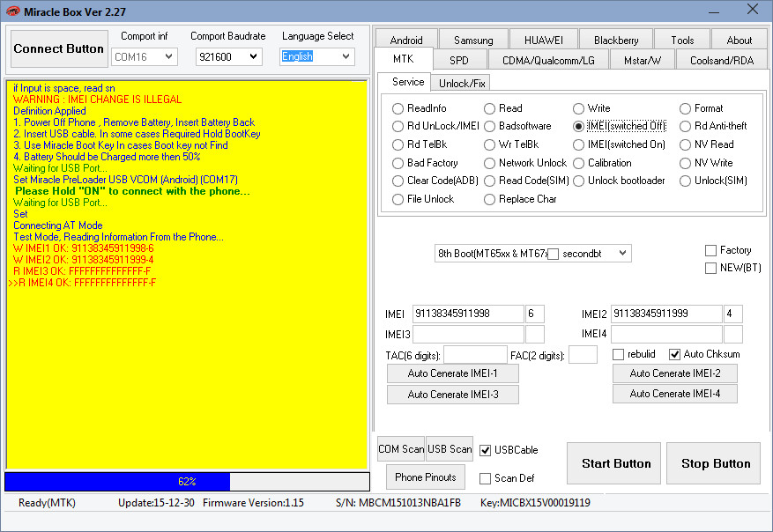This screenshot has height=532, width=773.
Task: Open the Coolsand/RDA tab
Action: [x=722, y=60]
